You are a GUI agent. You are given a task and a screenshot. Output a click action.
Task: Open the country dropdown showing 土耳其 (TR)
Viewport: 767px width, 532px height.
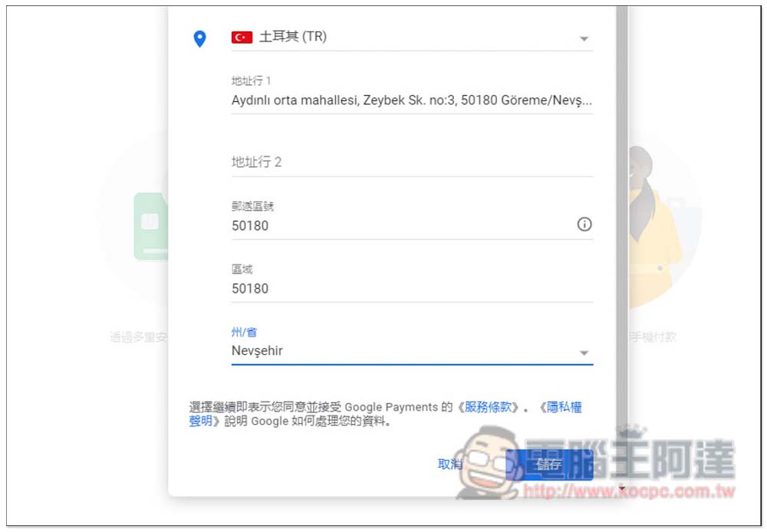coord(412,37)
